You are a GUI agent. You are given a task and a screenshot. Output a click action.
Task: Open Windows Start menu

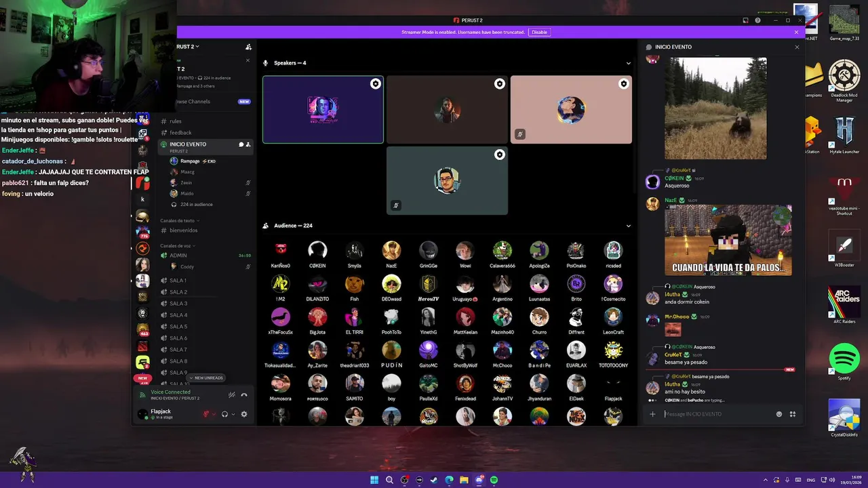pyautogui.click(x=374, y=480)
